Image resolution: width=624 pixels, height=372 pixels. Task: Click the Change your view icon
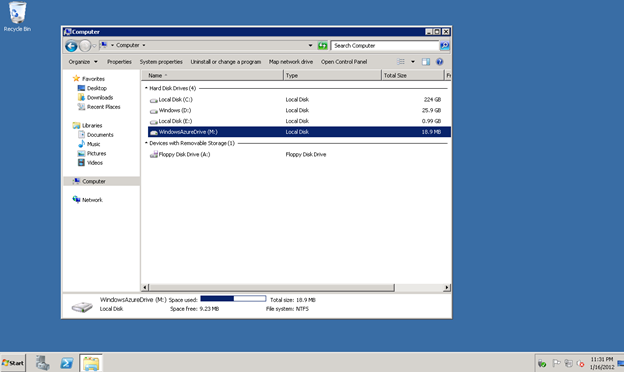point(401,62)
